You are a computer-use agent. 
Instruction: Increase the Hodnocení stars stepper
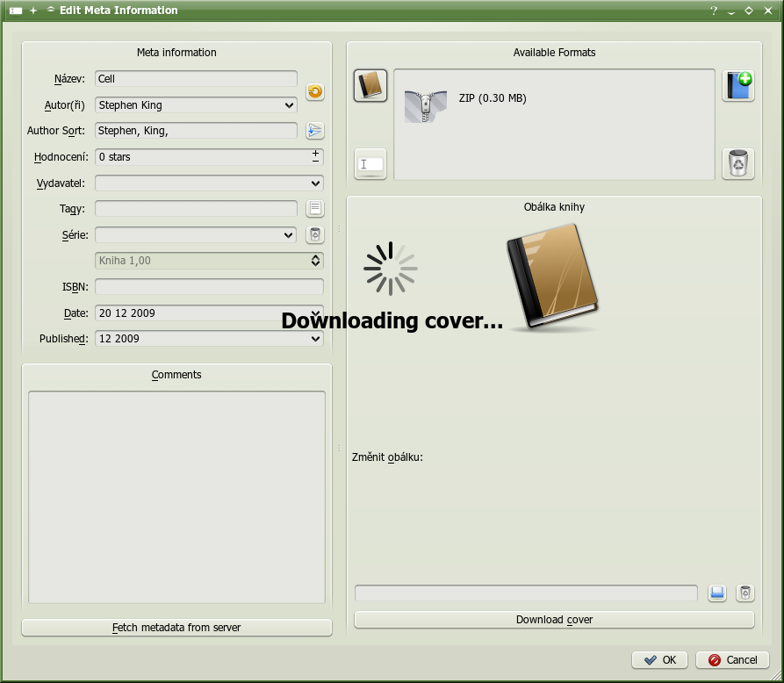[x=315, y=153]
